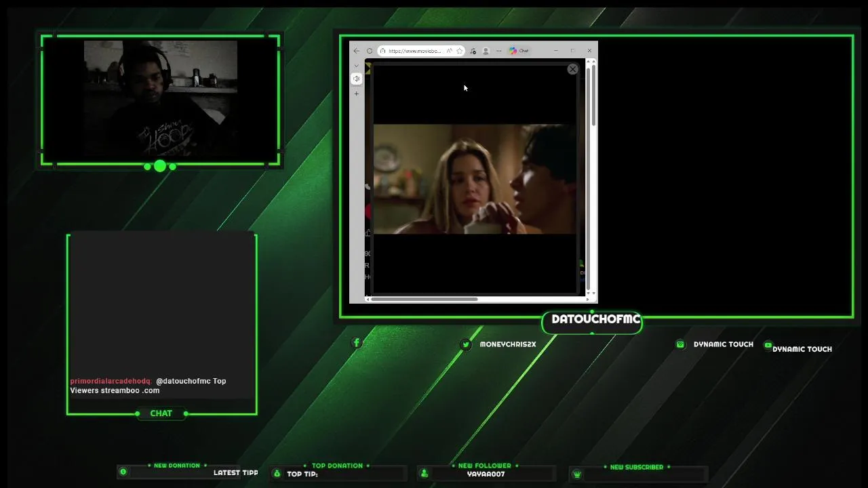This screenshot has width=868, height=488.
Task: Add the page to favorites with the star
Action: tap(460, 51)
